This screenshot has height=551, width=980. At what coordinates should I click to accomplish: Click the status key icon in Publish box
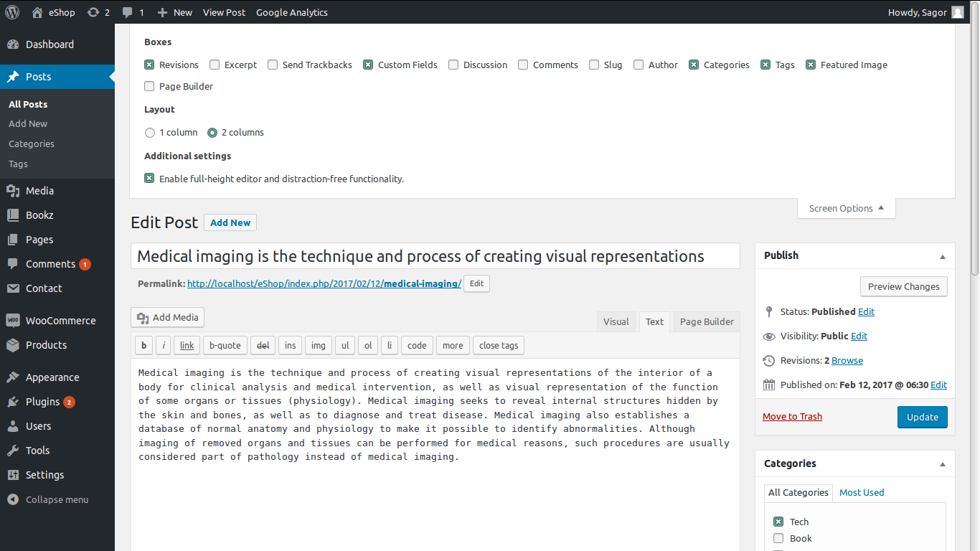[769, 312]
